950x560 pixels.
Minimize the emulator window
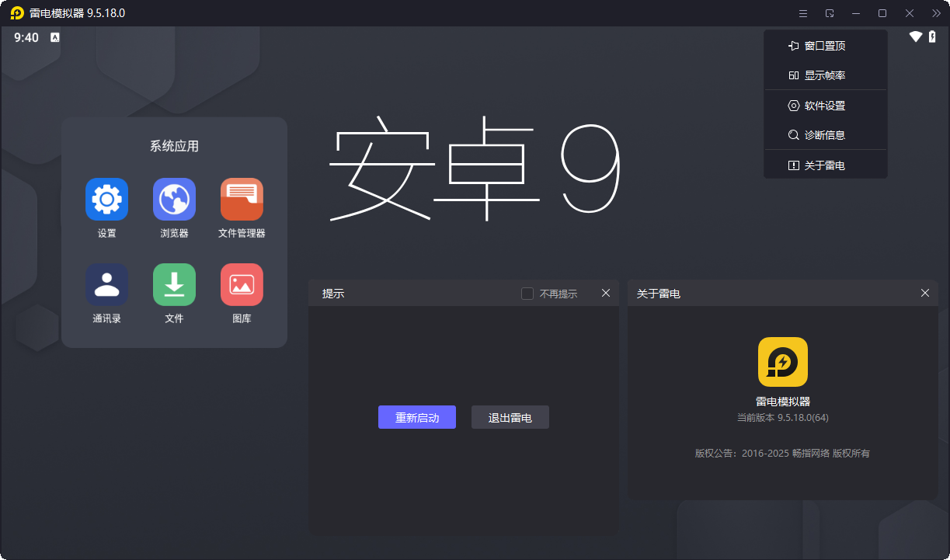856,13
